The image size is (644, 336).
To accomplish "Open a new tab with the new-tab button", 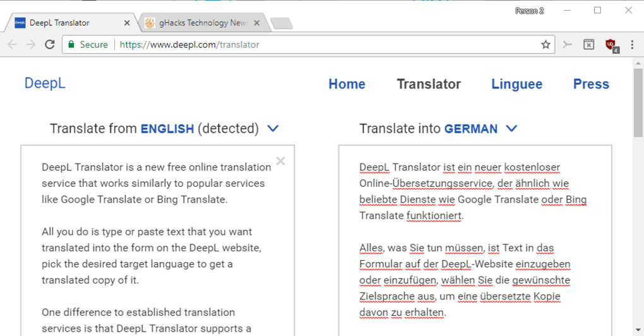I will click(281, 23).
